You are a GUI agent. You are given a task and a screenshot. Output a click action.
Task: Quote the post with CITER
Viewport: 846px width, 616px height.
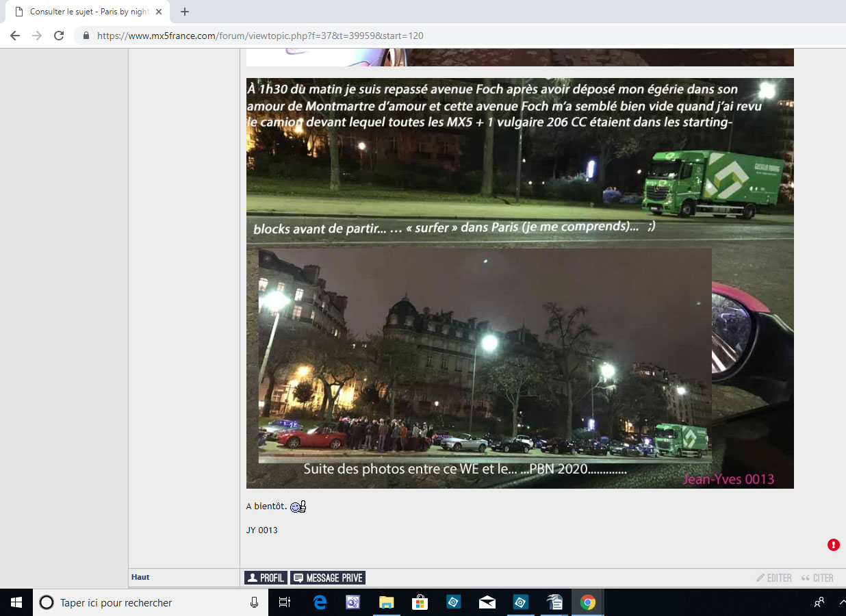tap(818, 578)
